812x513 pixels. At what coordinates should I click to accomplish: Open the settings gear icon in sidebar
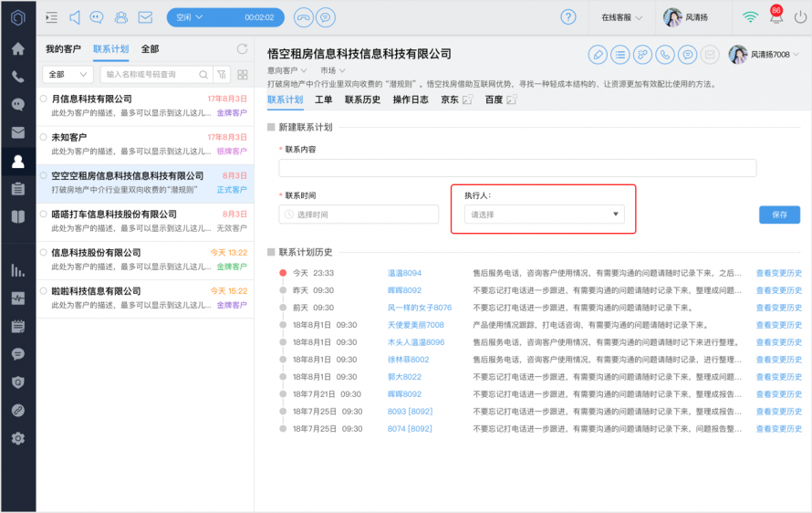18,438
